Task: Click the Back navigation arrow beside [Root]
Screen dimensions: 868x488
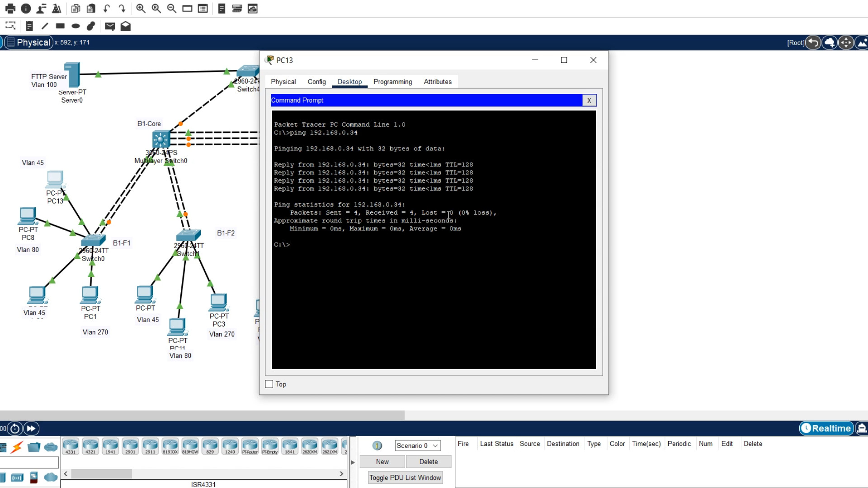Action: (x=813, y=42)
